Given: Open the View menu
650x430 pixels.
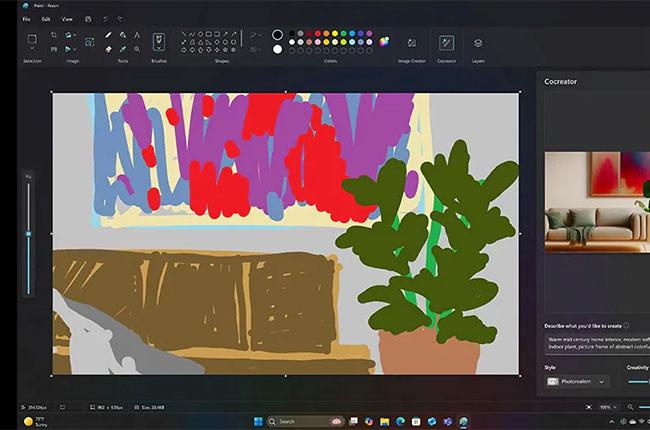Looking at the screenshot, I should click(x=67, y=19).
